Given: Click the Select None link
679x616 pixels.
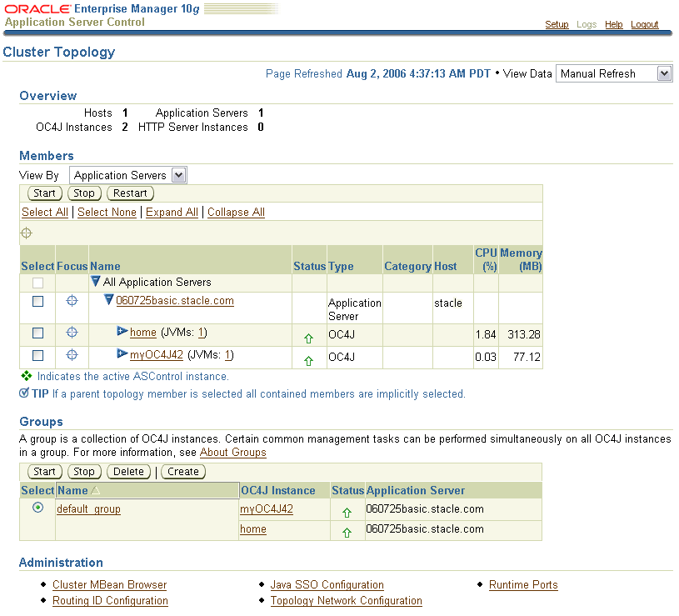Looking at the screenshot, I should point(107,213).
